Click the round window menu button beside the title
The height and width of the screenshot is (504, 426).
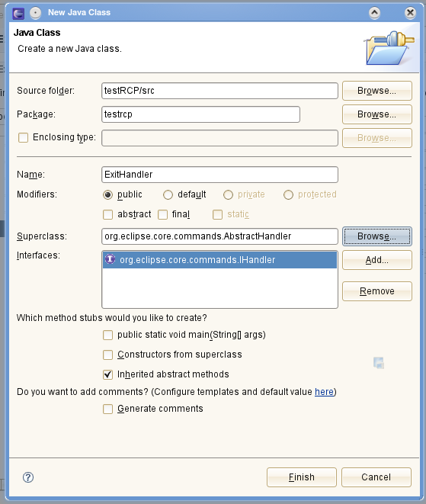[x=35, y=13]
